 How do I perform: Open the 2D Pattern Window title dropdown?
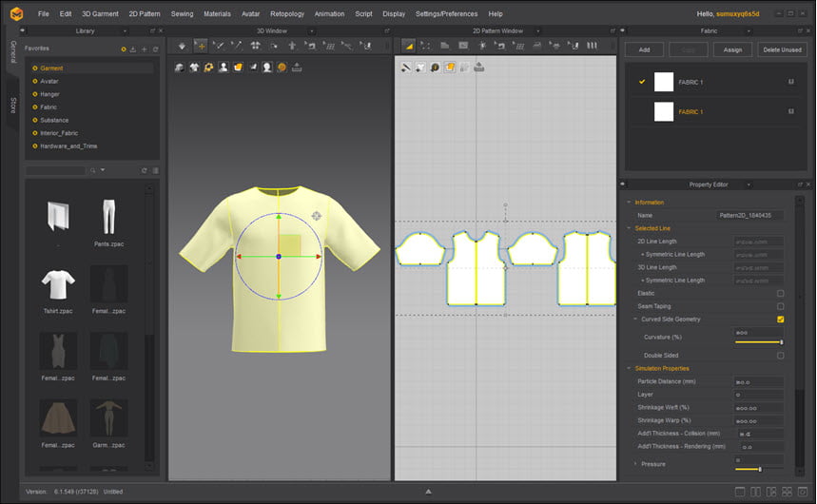point(537,31)
